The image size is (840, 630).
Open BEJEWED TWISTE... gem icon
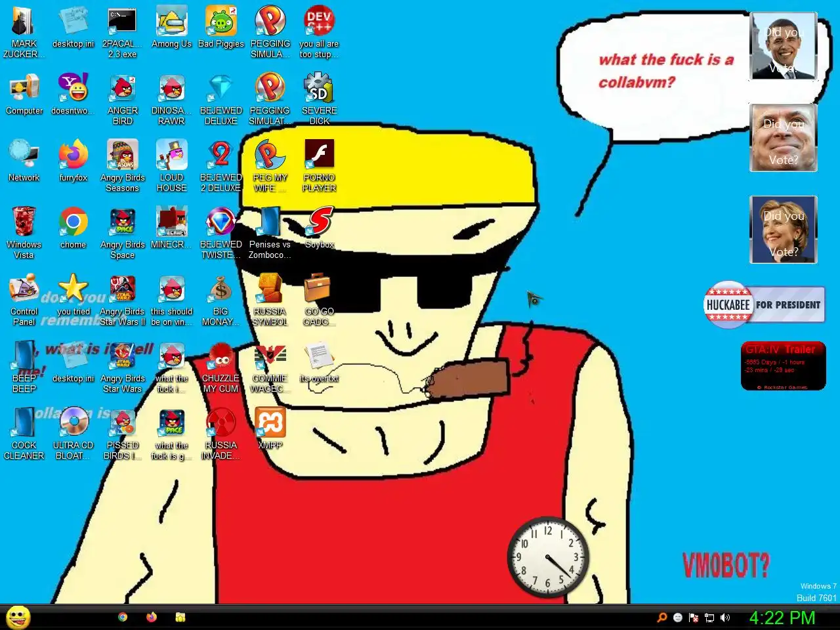pos(221,232)
